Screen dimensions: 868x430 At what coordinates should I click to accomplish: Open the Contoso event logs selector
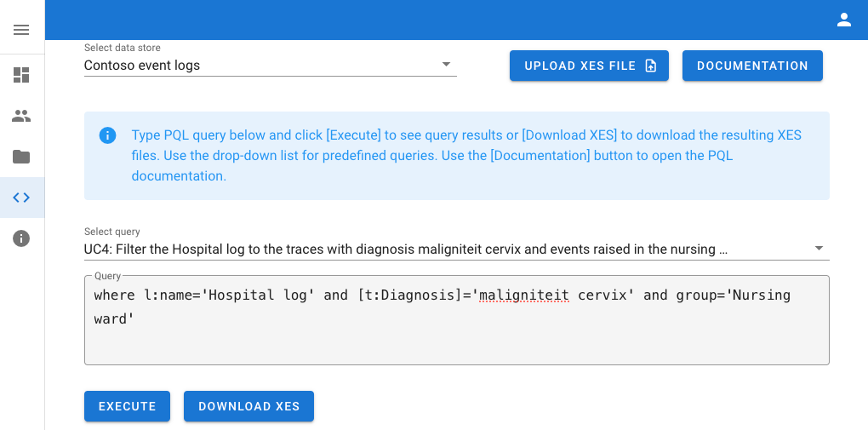pos(255,65)
